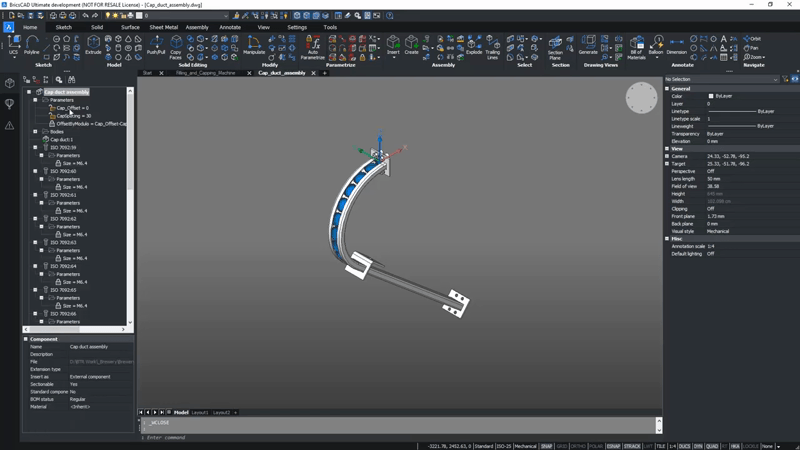This screenshot has height=450, width=800.
Task: Collapse the Component section header
Action: click(x=26, y=339)
